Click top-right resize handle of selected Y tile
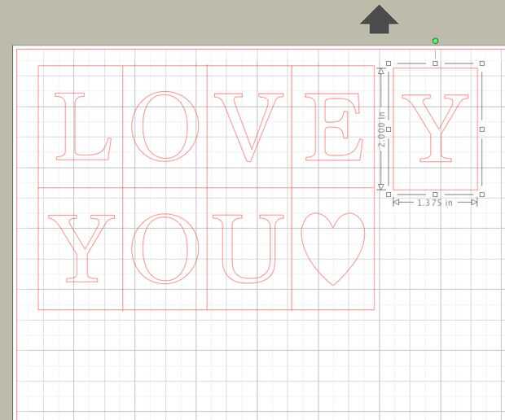Image resolution: width=505 pixels, height=420 pixels. (x=482, y=63)
